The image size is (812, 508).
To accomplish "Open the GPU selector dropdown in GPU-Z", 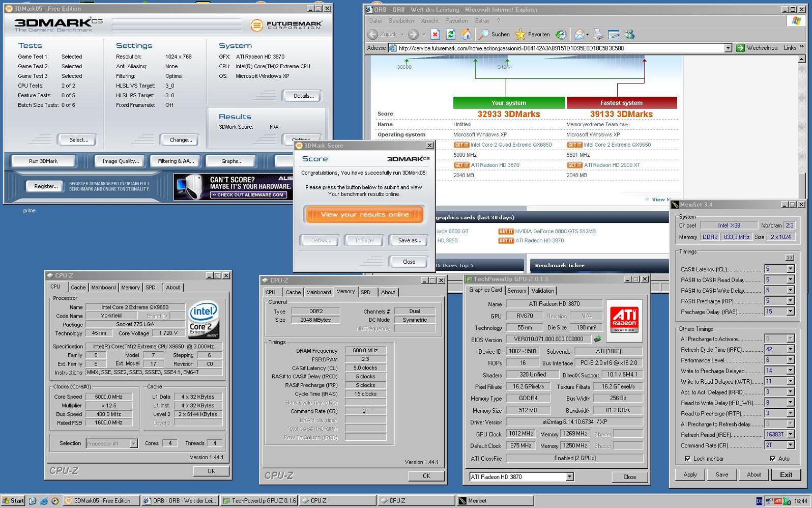I will (569, 477).
